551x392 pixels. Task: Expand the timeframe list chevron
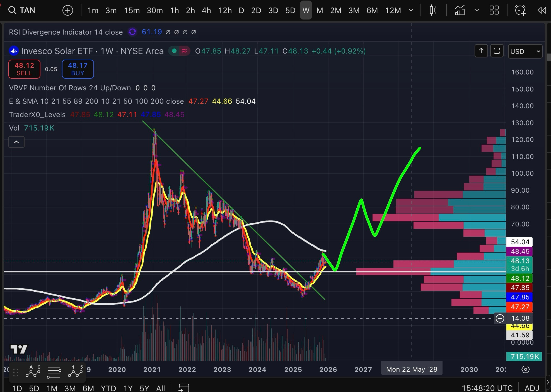[411, 10]
